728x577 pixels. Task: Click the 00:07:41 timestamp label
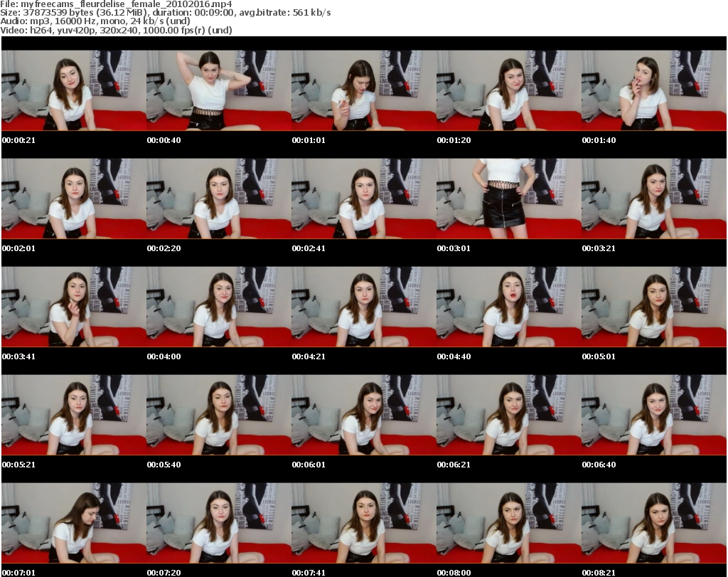point(309,573)
